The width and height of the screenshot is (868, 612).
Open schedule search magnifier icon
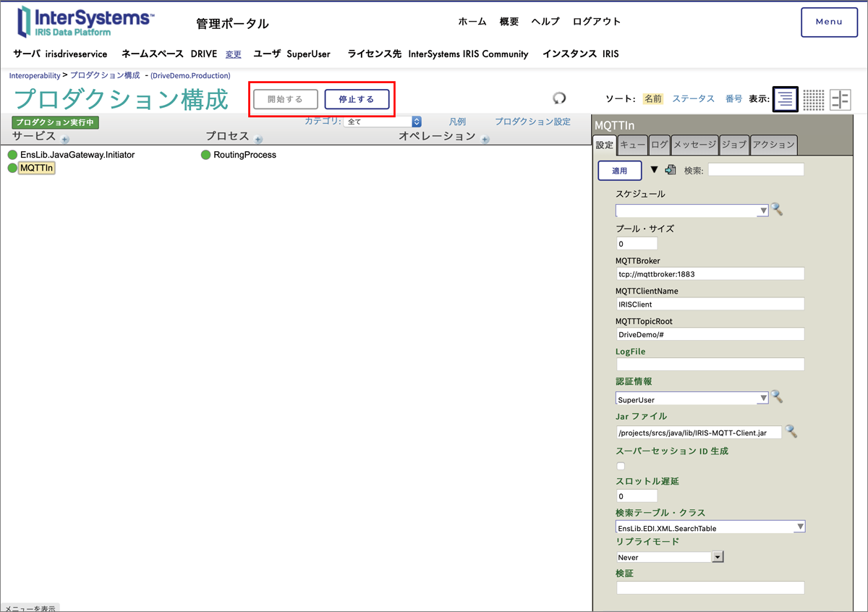pyautogui.click(x=777, y=209)
